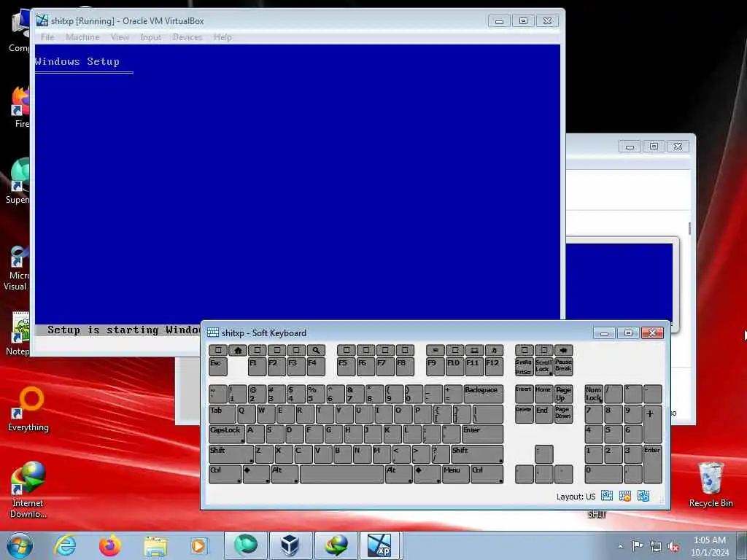Image resolution: width=747 pixels, height=560 pixels.
Task: Launch Internet Explorer from taskbar
Action: point(65,545)
